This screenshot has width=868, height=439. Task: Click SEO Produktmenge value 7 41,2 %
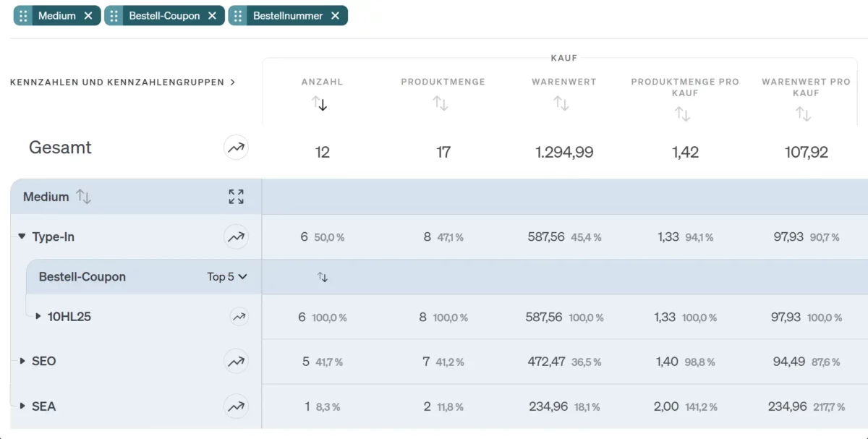click(x=443, y=362)
